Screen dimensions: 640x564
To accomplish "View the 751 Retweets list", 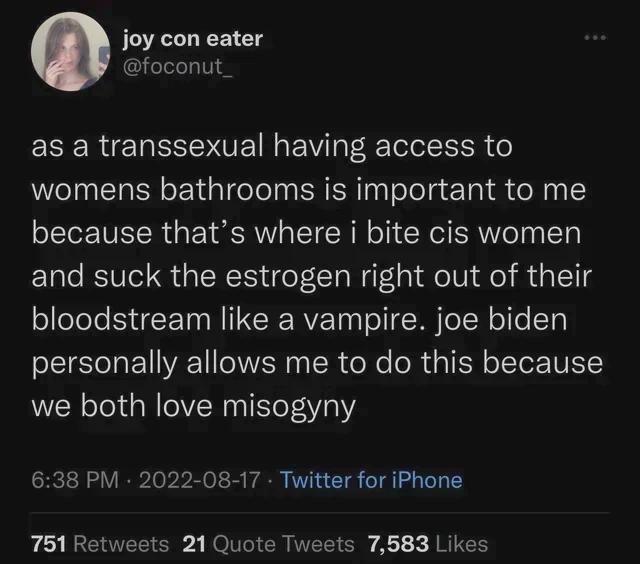I will pyautogui.click(x=100, y=544).
